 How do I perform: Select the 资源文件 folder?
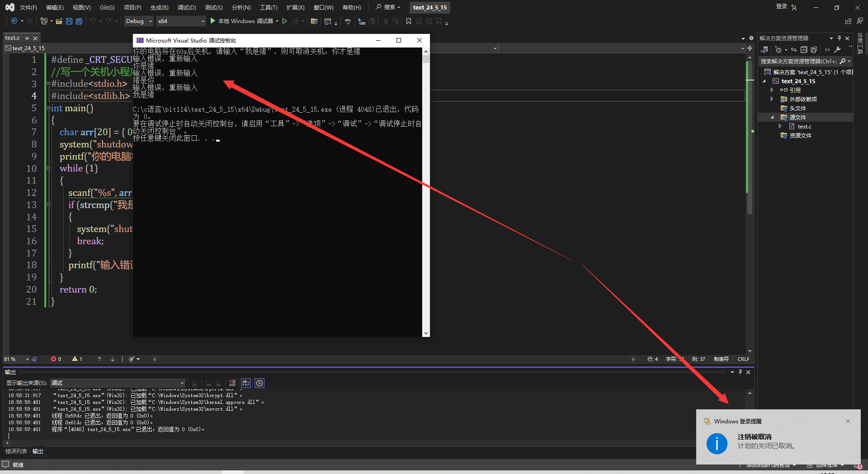pyautogui.click(x=800, y=135)
